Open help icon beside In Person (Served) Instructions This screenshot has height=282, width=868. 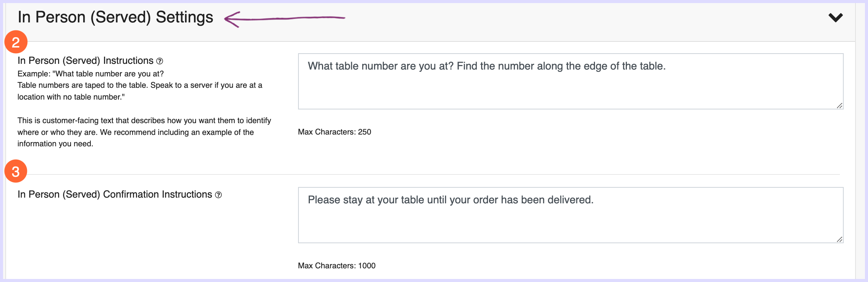click(160, 61)
